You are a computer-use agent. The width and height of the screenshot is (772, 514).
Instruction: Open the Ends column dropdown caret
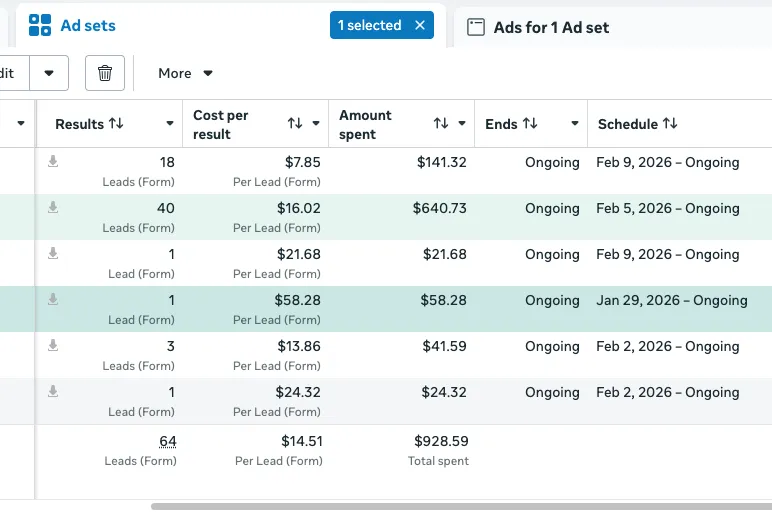coord(575,124)
